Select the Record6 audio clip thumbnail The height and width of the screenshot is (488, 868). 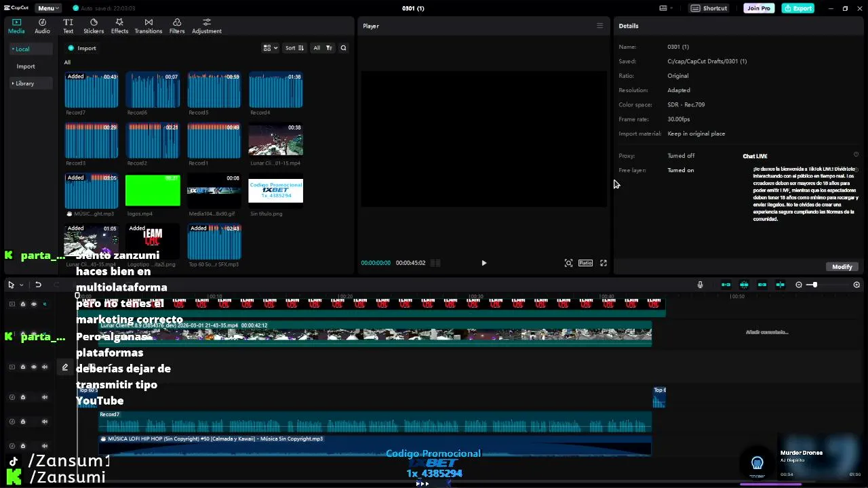click(153, 90)
